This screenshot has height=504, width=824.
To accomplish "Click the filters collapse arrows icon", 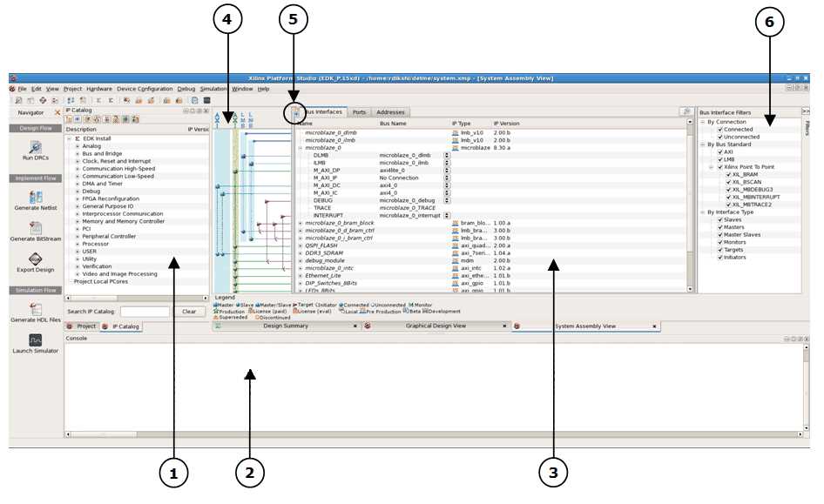I will click(x=805, y=111).
